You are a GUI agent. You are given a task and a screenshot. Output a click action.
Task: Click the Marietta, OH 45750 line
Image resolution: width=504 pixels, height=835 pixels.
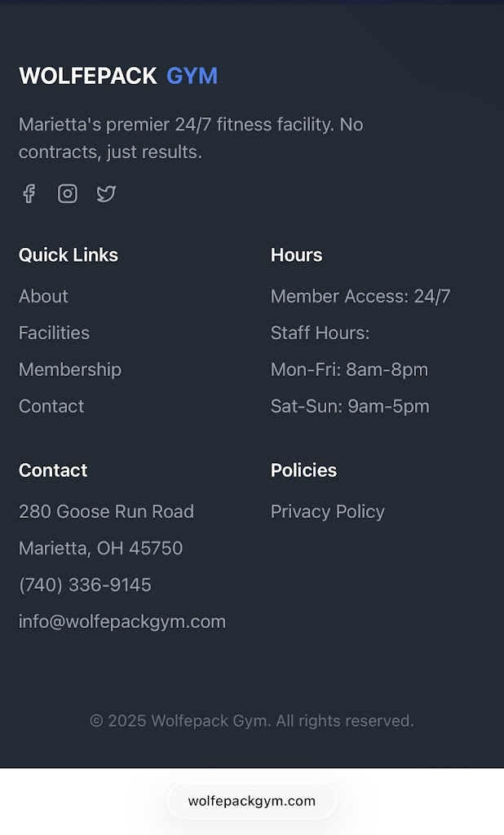pyautogui.click(x=100, y=548)
